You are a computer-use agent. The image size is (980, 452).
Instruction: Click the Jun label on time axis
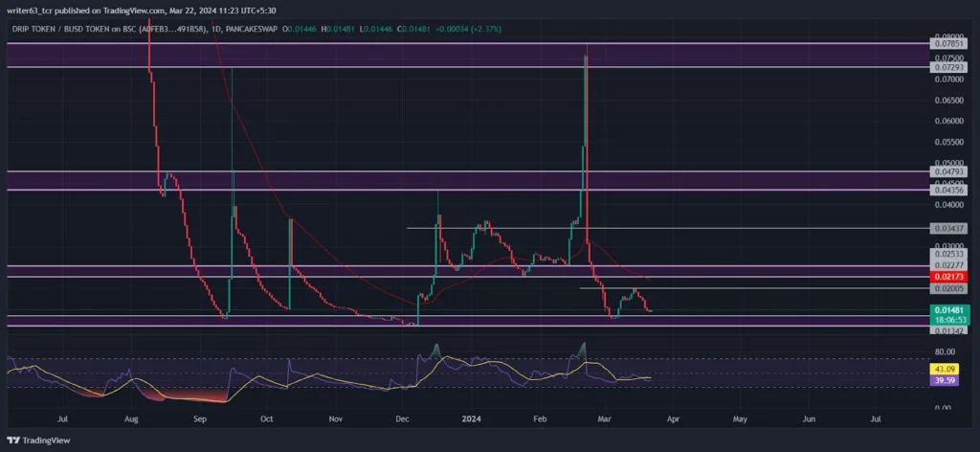[808, 418]
